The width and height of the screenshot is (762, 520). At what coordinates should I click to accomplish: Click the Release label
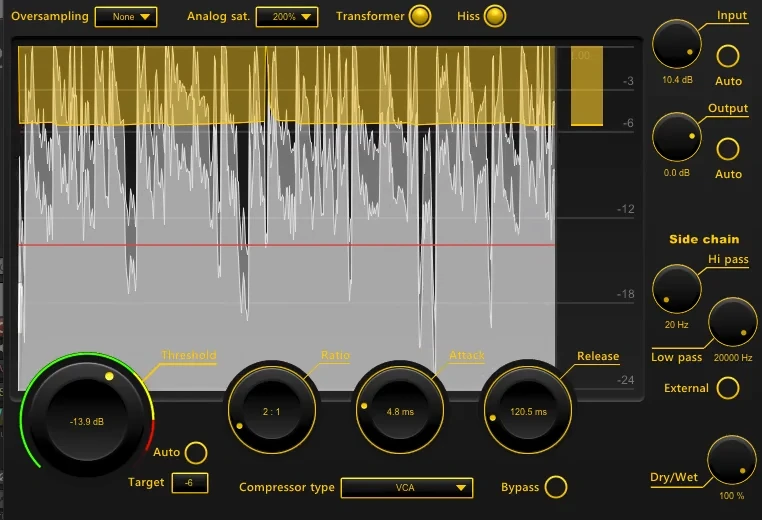(x=598, y=356)
